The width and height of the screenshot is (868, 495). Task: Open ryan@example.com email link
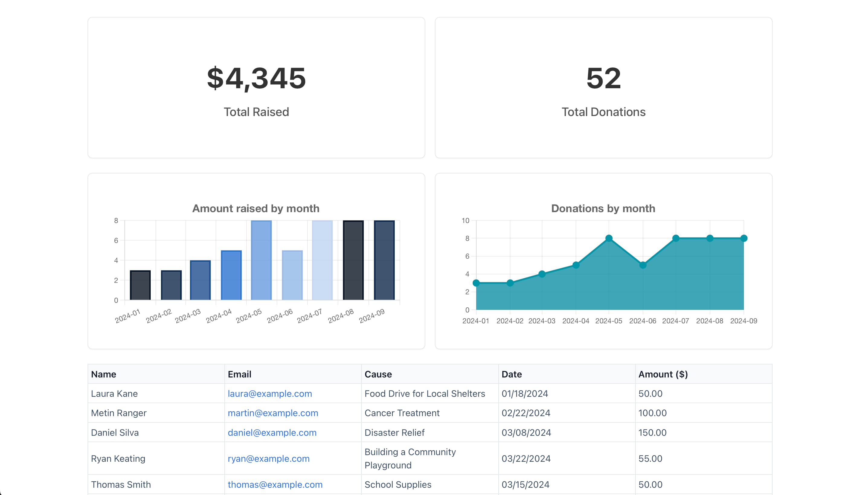tap(269, 458)
